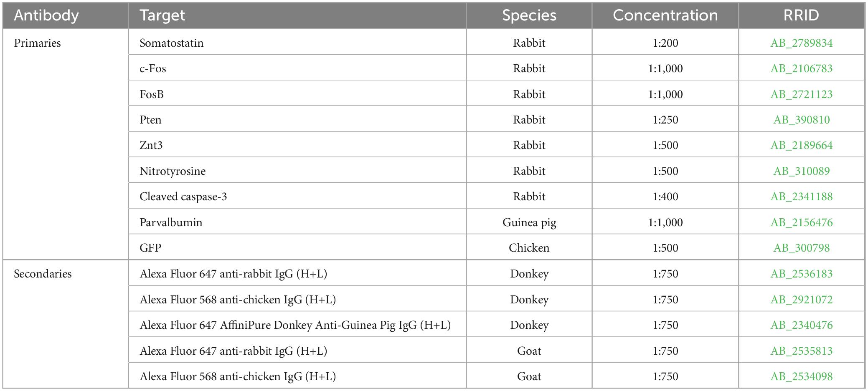The height and width of the screenshot is (391, 868).
Task: Click the Concentration column header
Action: click(x=665, y=15)
